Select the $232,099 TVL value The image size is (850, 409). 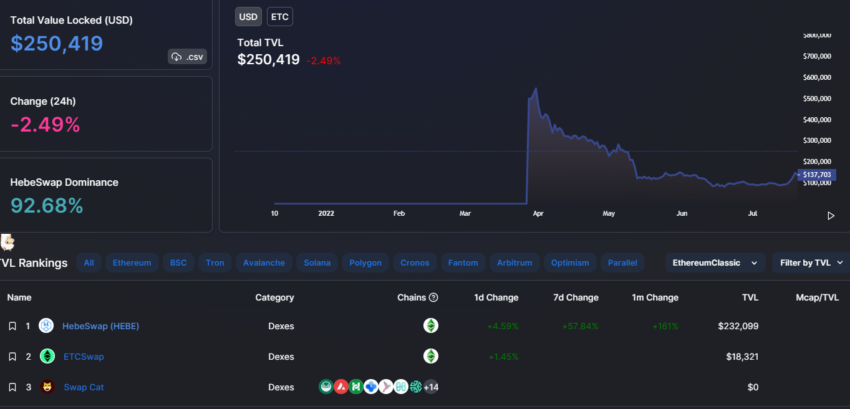738,326
